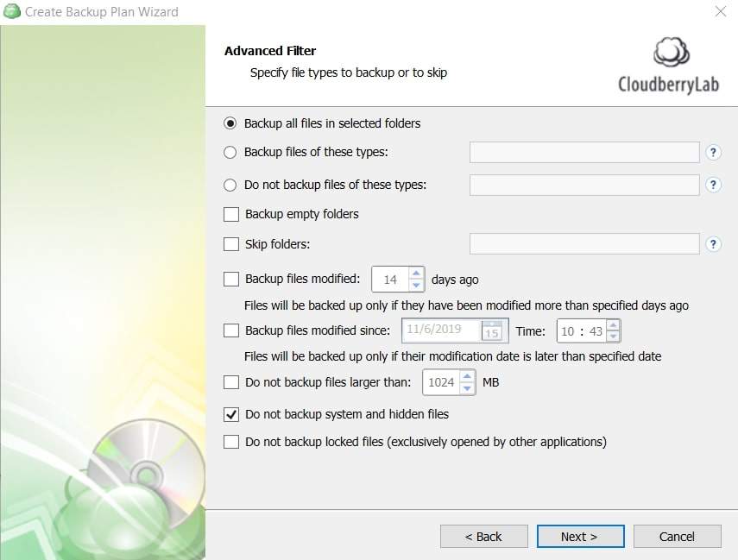Increase time value using up spinner

(613, 325)
